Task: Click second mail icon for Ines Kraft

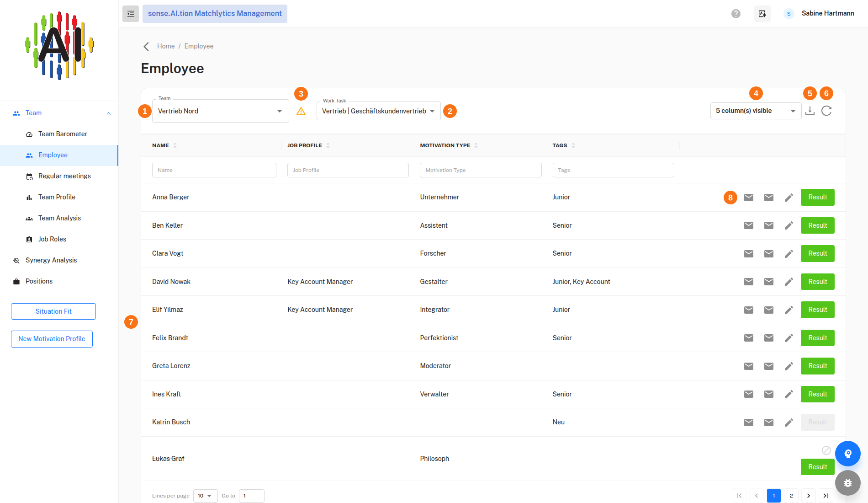Action: [x=769, y=394]
